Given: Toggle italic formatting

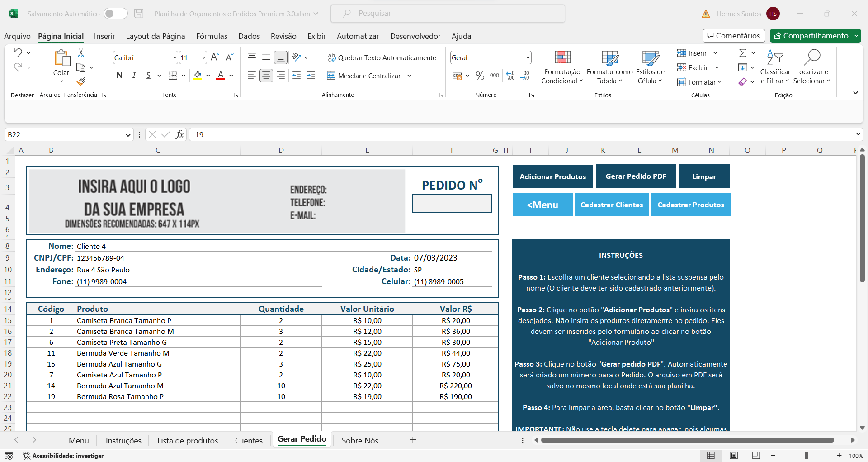Looking at the screenshot, I should tap(134, 76).
